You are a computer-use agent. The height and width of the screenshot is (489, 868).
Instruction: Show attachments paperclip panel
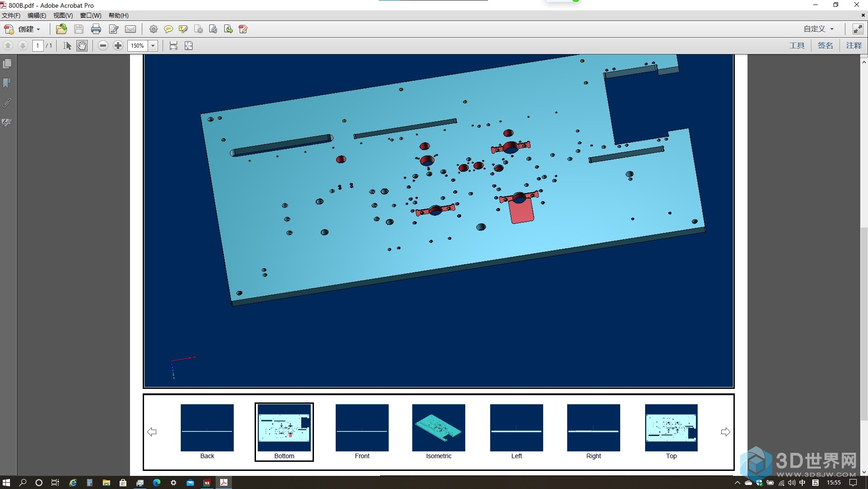[x=7, y=103]
